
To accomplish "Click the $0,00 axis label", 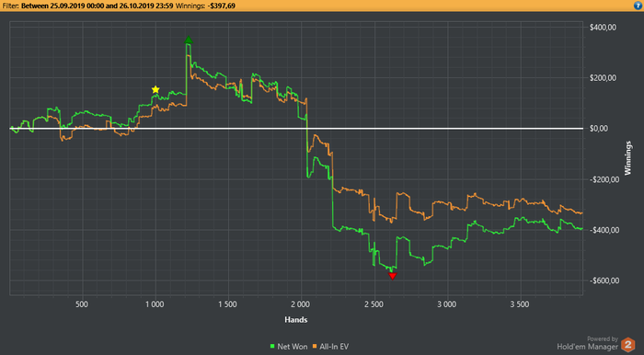I will [598, 129].
